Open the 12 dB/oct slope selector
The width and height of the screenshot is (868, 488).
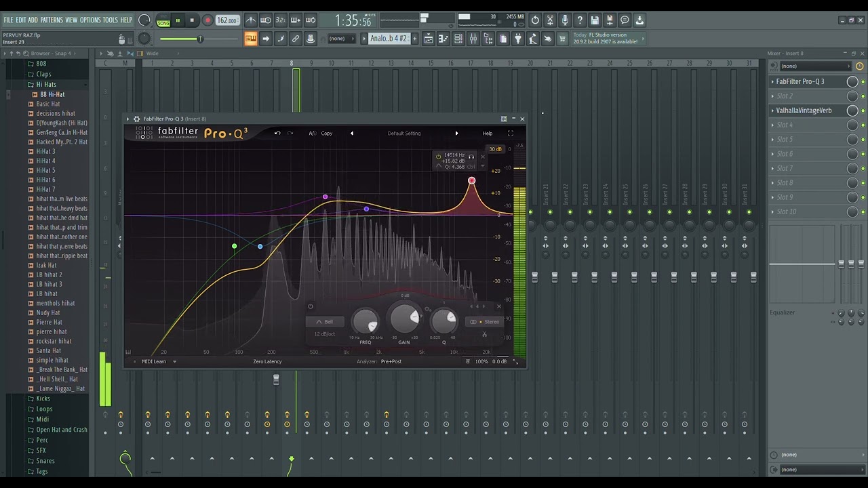coord(325,334)
